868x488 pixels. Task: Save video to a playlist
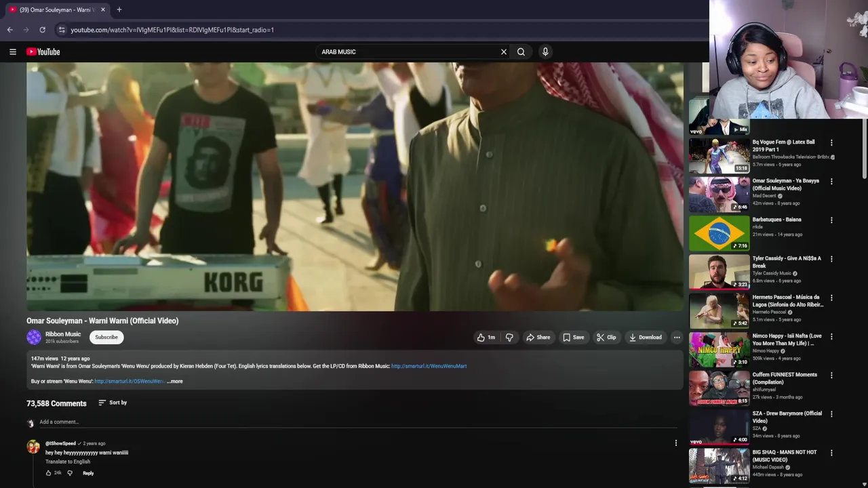(x=573, y=337)
